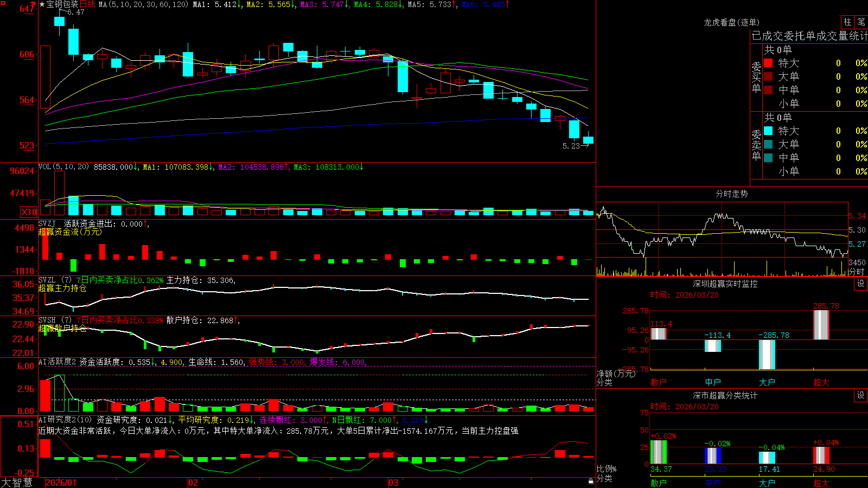Screen dimensions: 868x488
Task: Click the 03 month marker on time axis
Action: click(393, 483)
